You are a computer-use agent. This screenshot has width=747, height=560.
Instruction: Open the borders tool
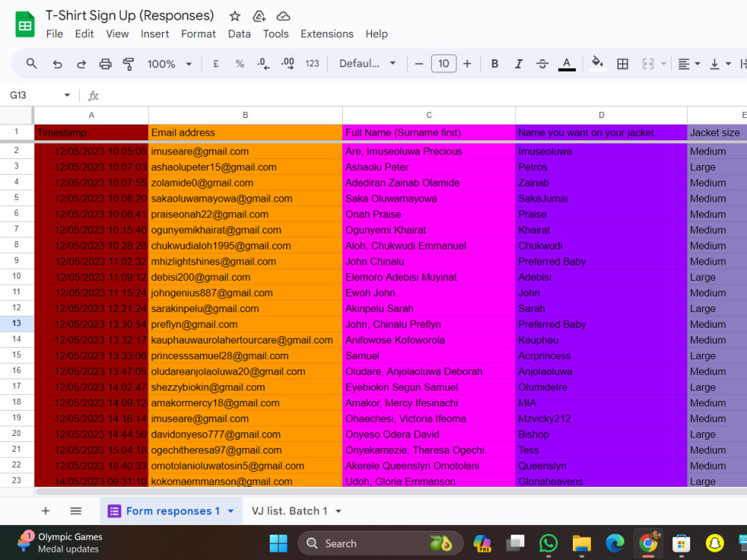point(622,63)
